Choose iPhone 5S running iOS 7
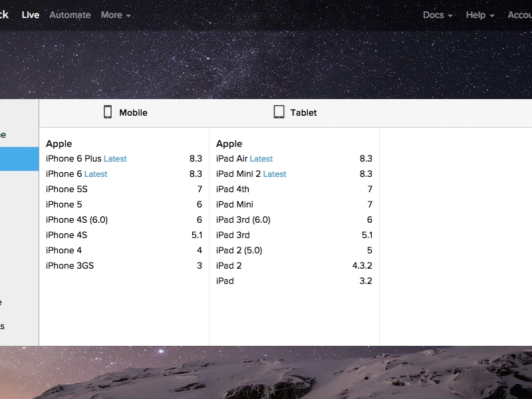This screenshot has width=532, height=399. [x=66, y=190]
